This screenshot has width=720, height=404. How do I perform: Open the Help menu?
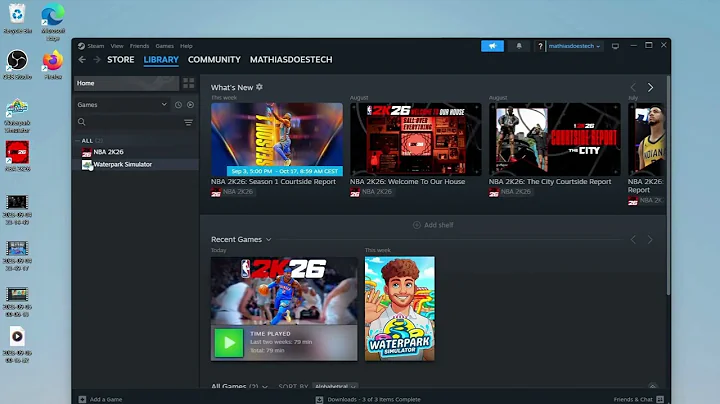coord(186,46)
